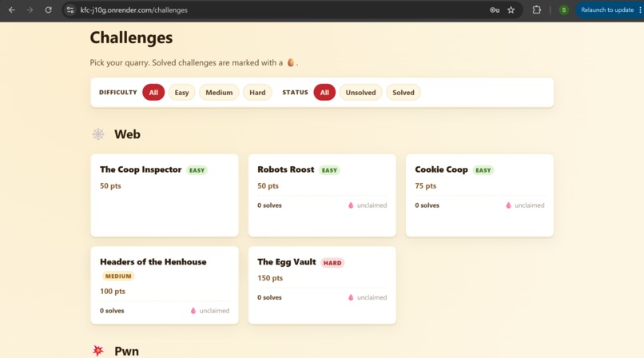Viewport: 644px width, 358px height.
Task: Show only Unsolved challenges
Action: click(x=360, y=93)
